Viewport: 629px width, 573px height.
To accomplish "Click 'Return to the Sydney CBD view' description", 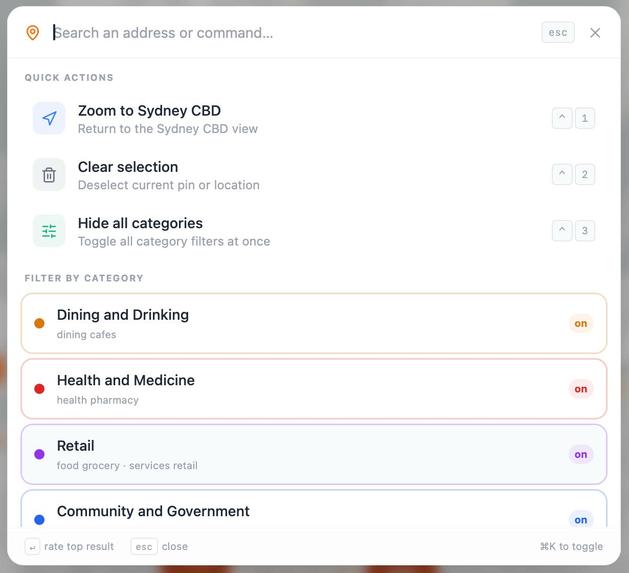I will [x=168, y=129].
